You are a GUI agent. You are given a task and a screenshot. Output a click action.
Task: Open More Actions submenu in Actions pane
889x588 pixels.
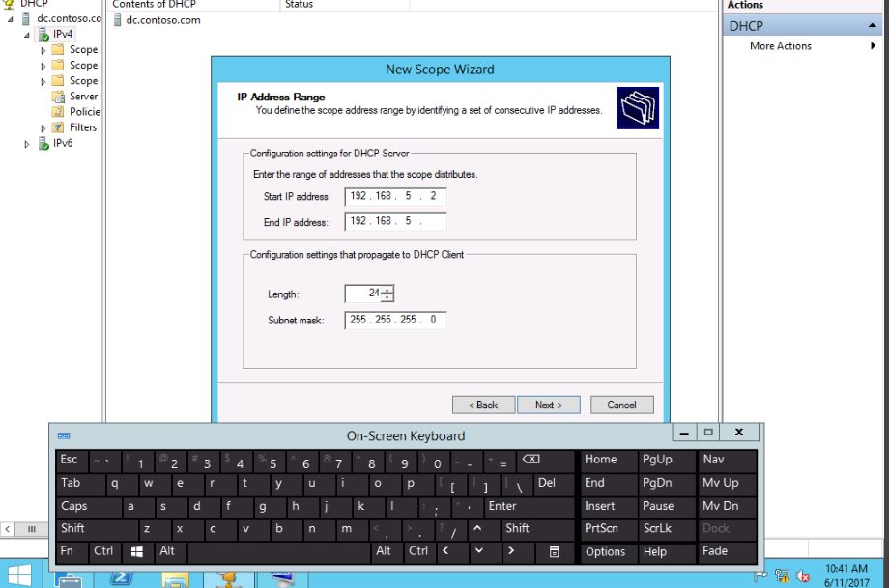click(x=781, y=46)
